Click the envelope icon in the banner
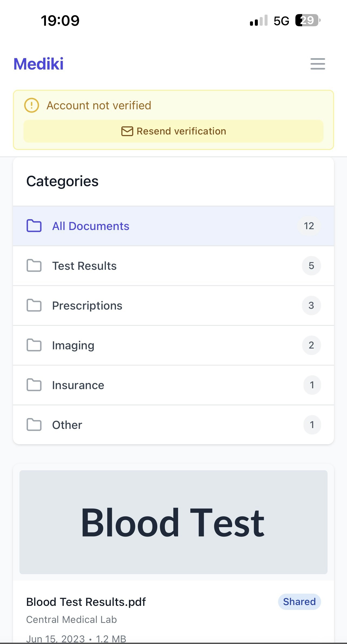Viewport: 347px width, 644px height. (127, 131)
